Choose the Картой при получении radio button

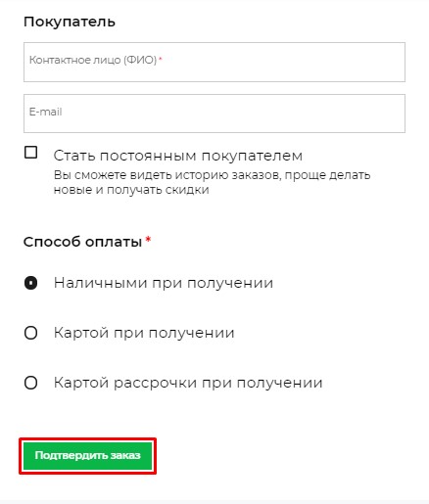point(30,333)
